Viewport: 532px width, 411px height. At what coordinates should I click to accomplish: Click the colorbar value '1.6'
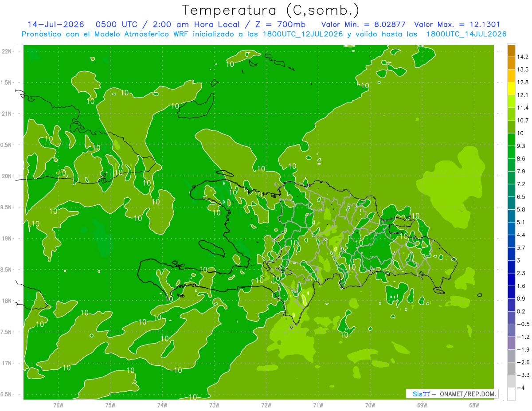[521, 286]
